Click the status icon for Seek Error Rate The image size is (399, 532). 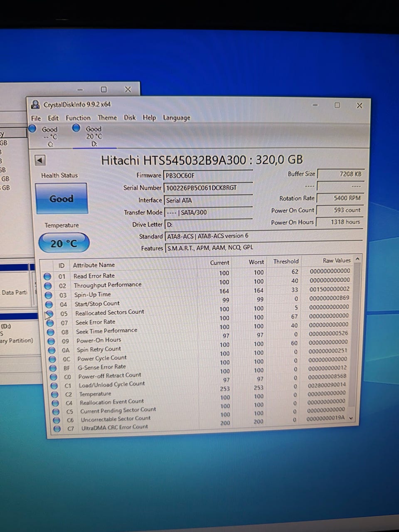pos(50,323)
